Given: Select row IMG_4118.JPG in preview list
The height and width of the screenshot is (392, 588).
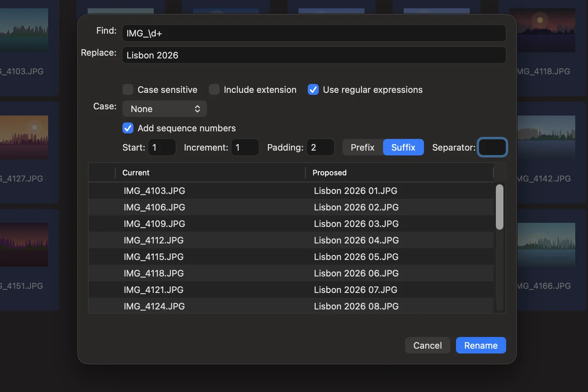Looking at the screenshot, I should click(291, 273).
